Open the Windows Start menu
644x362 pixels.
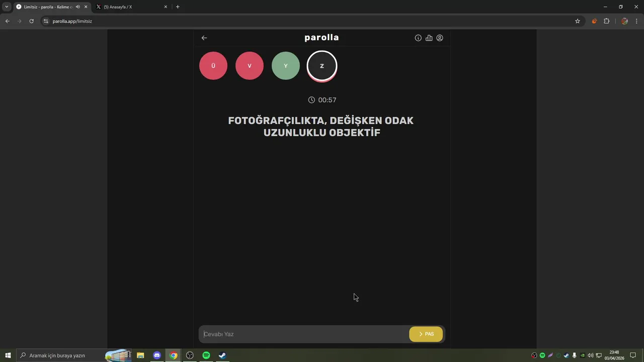tap(8, 355)
